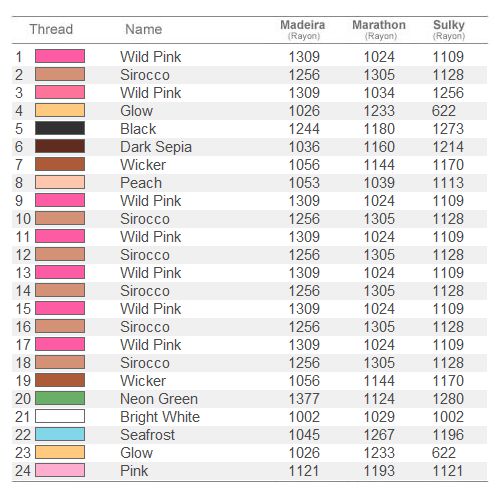
Task: Select the Dark Sepia name cell
Action: pyautogui.click(x=156, y=147)
